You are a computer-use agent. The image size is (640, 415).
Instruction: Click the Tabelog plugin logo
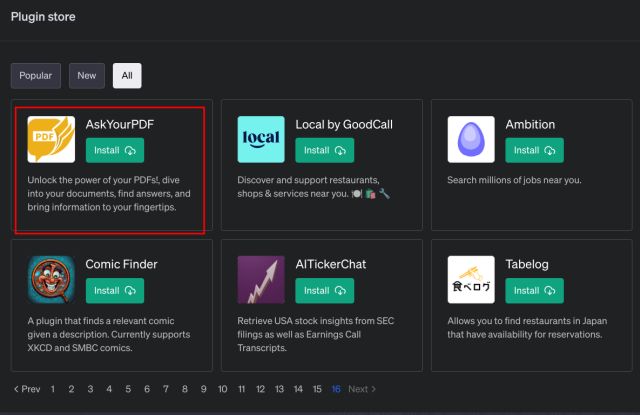click(471, 279)
